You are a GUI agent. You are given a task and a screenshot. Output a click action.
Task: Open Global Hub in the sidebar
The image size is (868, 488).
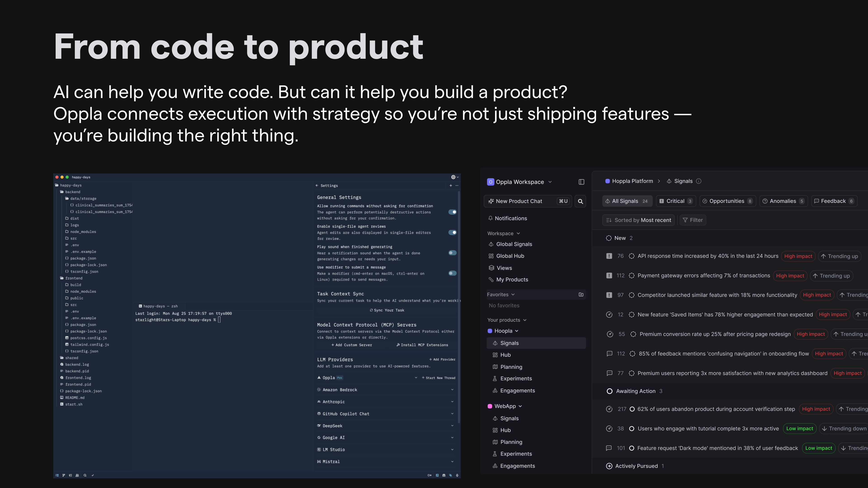pyautogui.click(x=506, y=256)
